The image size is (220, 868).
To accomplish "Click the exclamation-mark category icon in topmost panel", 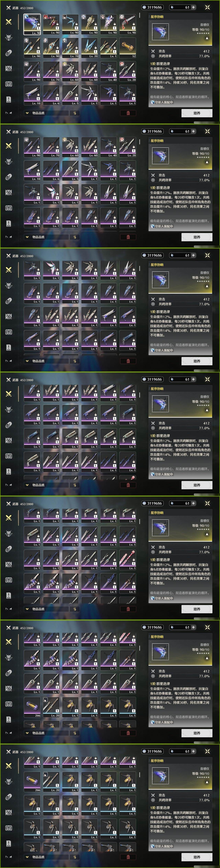I will (x=9, y=99).
